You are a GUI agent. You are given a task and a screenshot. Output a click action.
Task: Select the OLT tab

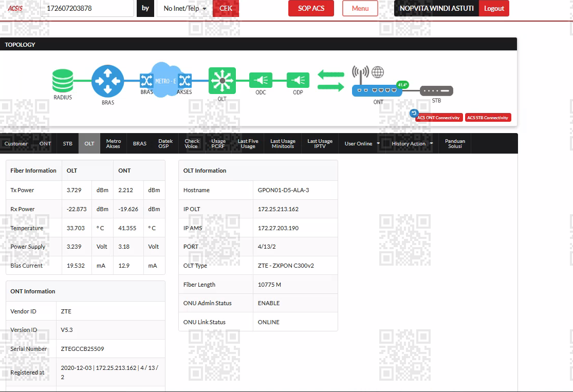pos(89,143)
